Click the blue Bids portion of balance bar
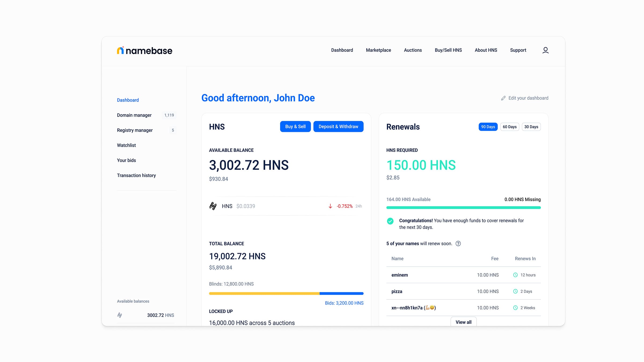This screenshot has height=362, width=644. (x=342, y=294)
